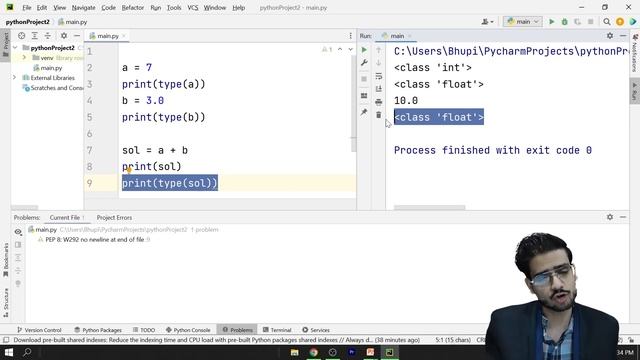Image resolution: width=640 pixels, height=360 pixels.
Task: Open the File menu
Action: pyautogui.click(x=27, y=8)
